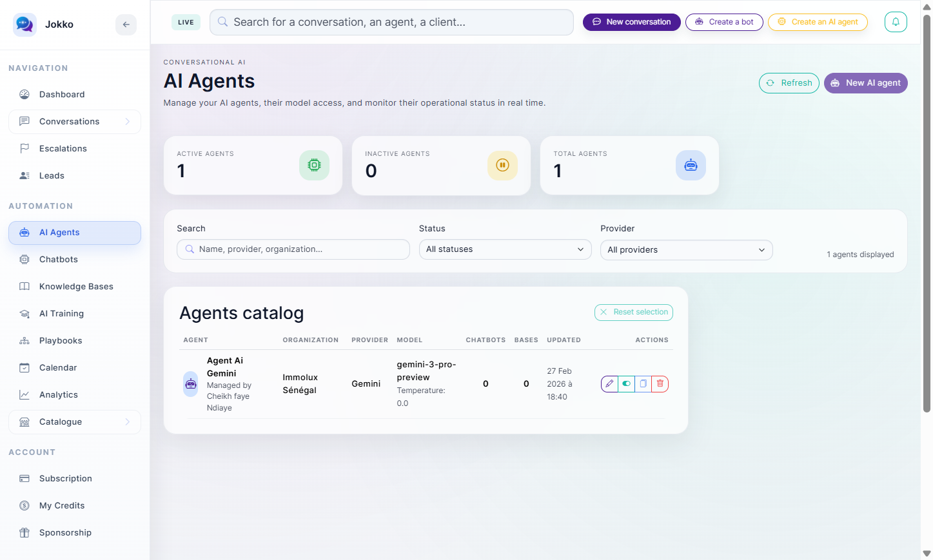The height and width of the screenshot is (560, 933).
Task: Click Create a bot button
Action: (x=724, y=22)
